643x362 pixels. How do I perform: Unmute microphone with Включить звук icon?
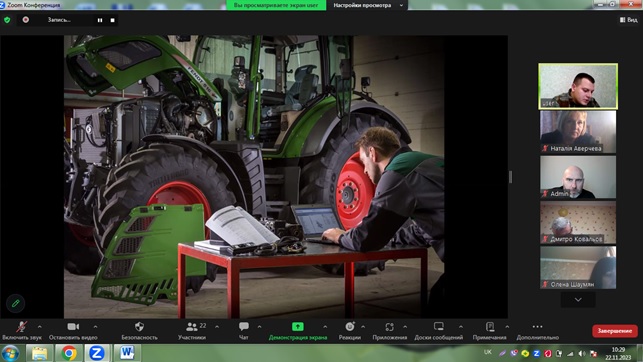(x=21, y=327)
